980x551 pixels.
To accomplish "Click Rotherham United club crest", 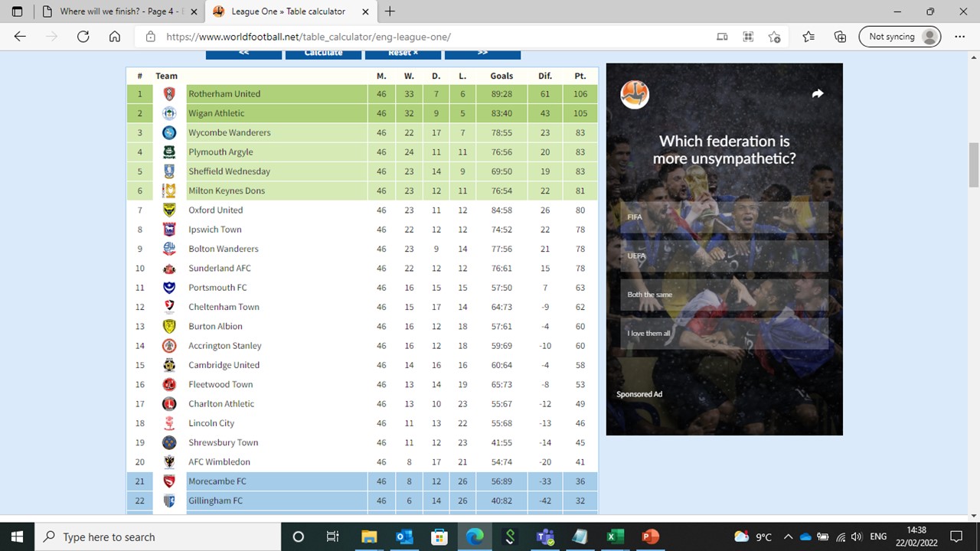I will [x=169, y=94].
